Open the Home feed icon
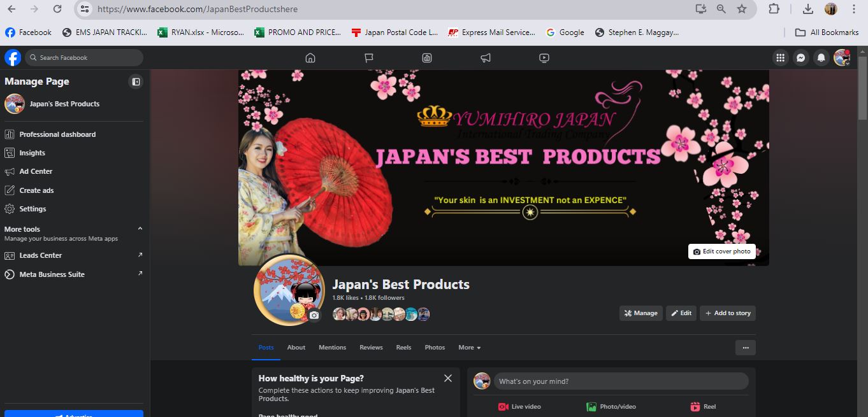 pyautogui.click(x=310, y=58)
